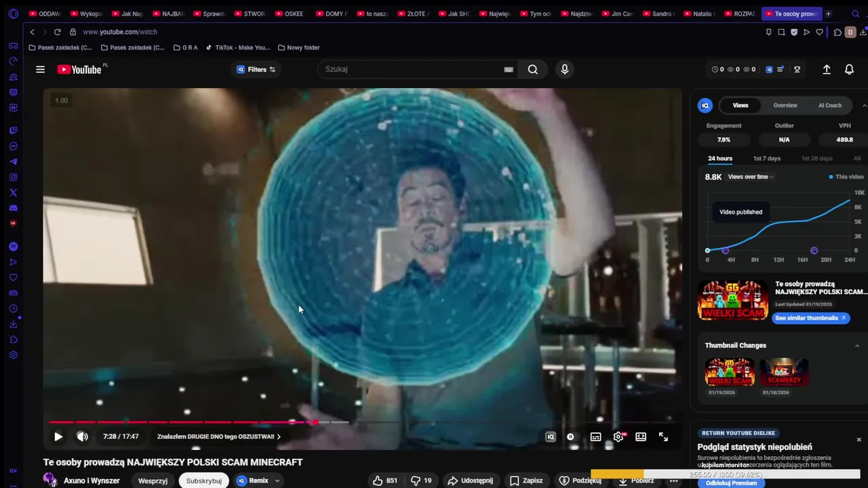Viewport: 868px width, 488px height.
Task: Open the 01/18/2026 SCAMERZY thumbnail
Action: (x=783, y=372)
